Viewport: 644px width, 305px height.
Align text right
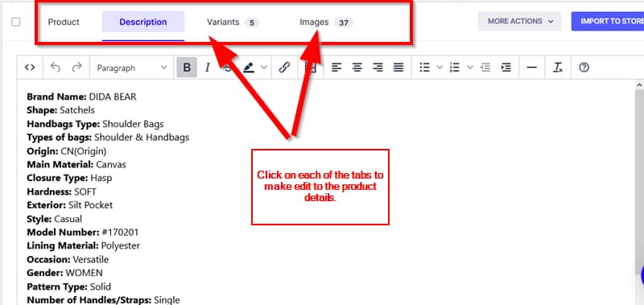coord(378,68)
